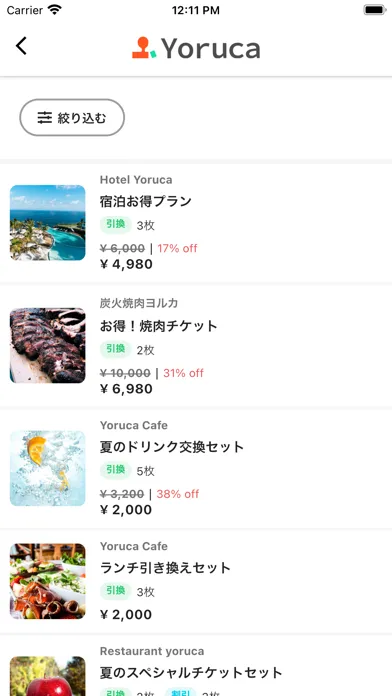Tap the 引換 badge on 夏のドリンク交換セット
This screenshot has width=392, height=696.
click(115, 470)
